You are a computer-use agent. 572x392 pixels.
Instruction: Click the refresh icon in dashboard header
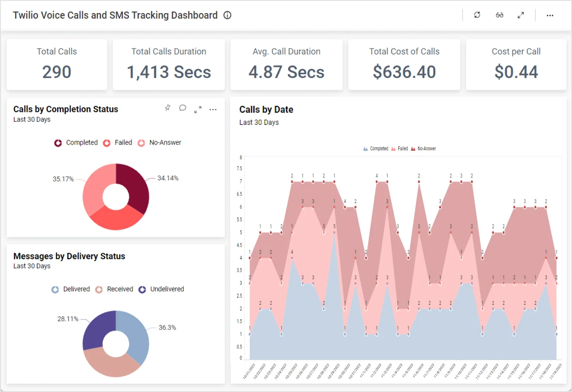click(477, 15)
